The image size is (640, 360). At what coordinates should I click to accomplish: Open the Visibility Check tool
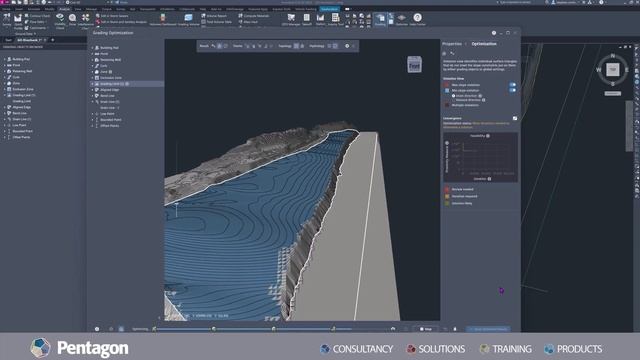(x=60, y=21)
